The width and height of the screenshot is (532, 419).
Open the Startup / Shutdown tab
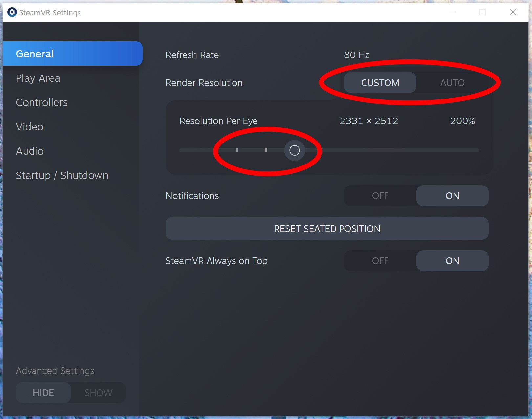[x=62, y=175]
